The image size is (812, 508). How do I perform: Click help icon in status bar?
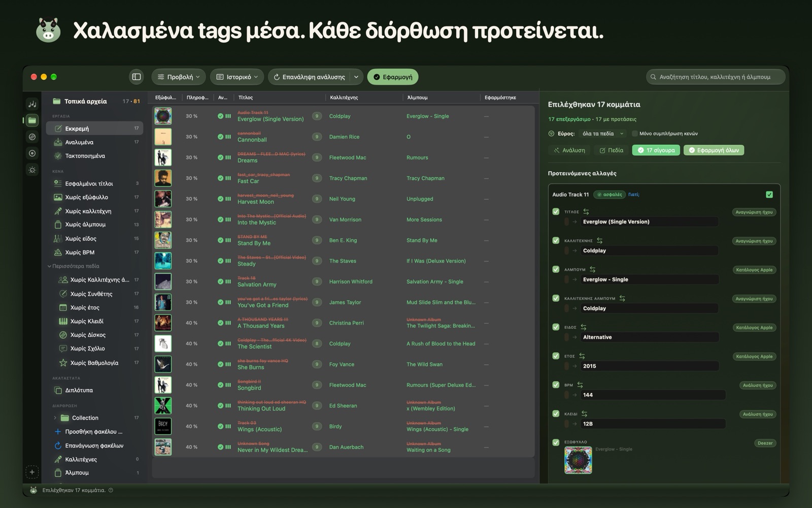pos(111,490)
